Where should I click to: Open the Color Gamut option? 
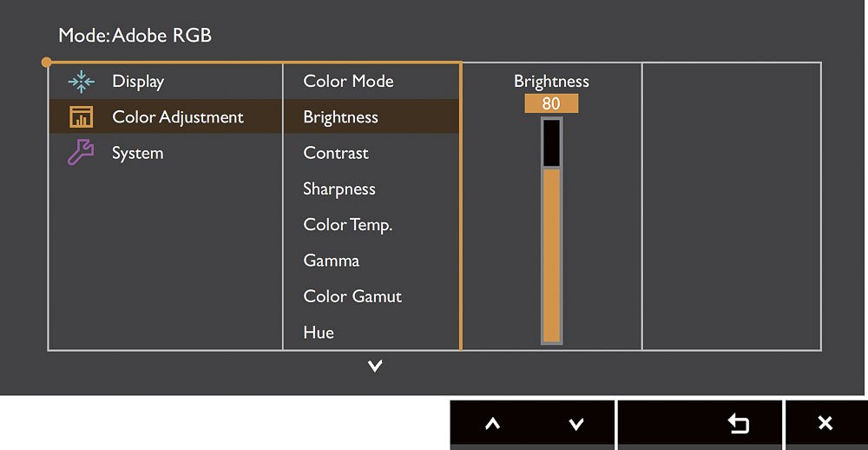coord(352,296)
